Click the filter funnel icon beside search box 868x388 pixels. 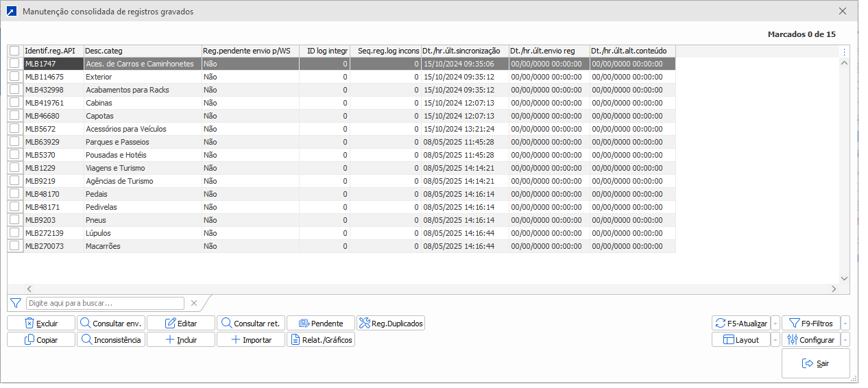pos(16,303)
